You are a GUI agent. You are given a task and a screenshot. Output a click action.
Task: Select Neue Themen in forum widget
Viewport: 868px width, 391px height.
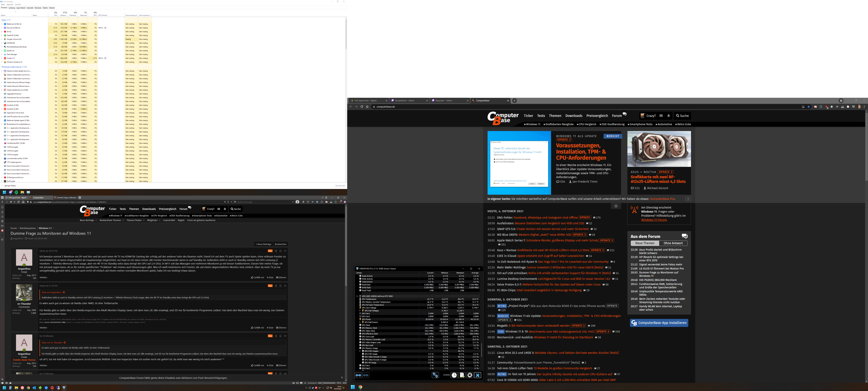[x=645, y=243]
